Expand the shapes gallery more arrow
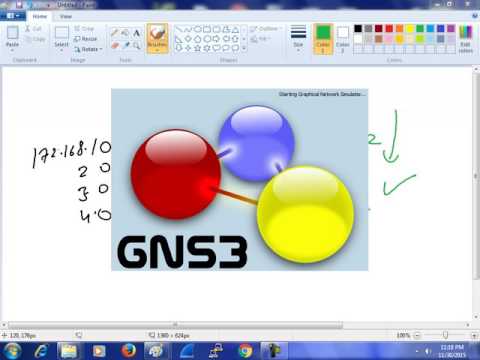The height and width of the screenshot is (360, 480). click(x=244, y=48)
